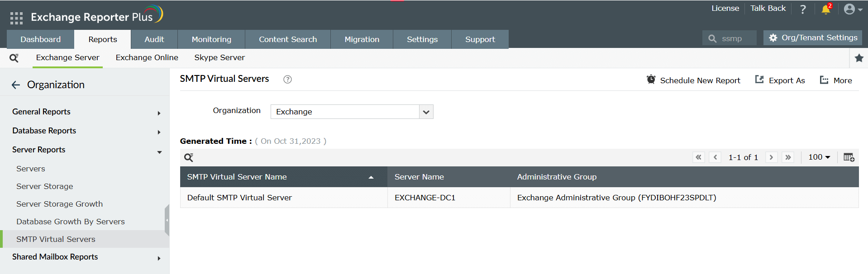Open Database Growth By Servers report

coord(71,222)
